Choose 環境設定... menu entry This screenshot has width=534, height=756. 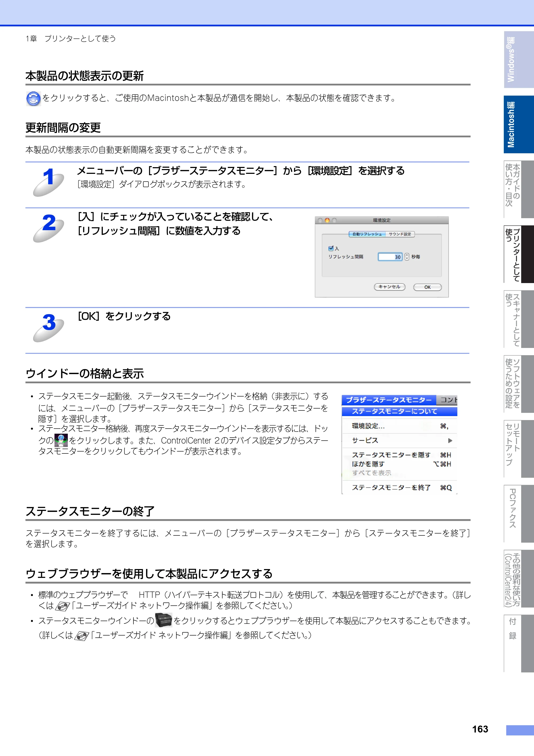coord(399,426)
